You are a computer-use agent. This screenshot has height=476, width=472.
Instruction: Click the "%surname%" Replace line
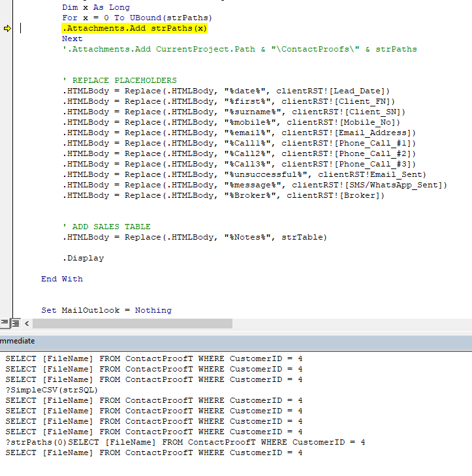click(234, 112)
